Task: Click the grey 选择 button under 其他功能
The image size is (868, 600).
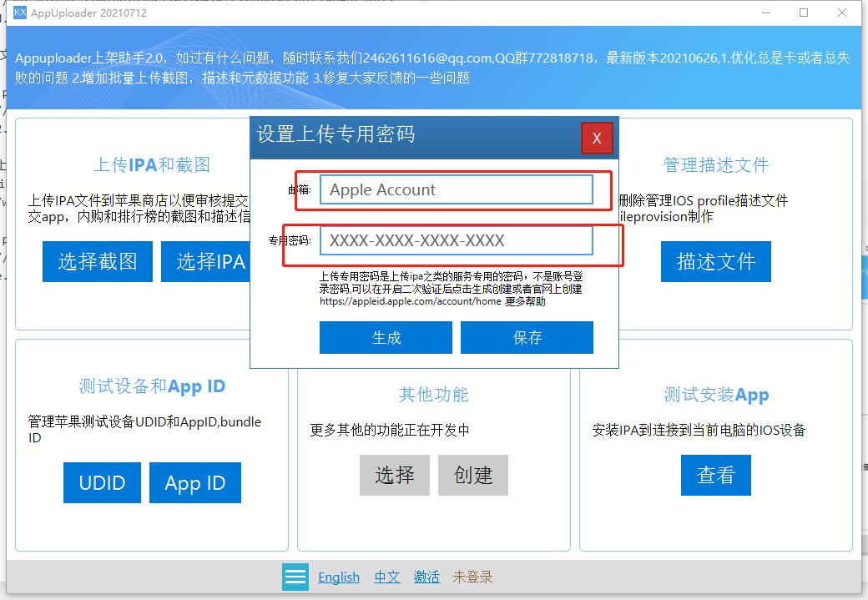Action: point(395,475)
